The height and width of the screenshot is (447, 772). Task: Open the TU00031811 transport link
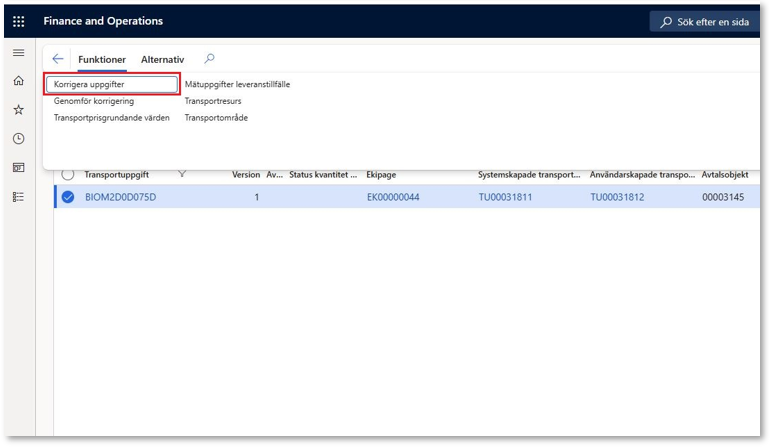[x=505, y=197]
